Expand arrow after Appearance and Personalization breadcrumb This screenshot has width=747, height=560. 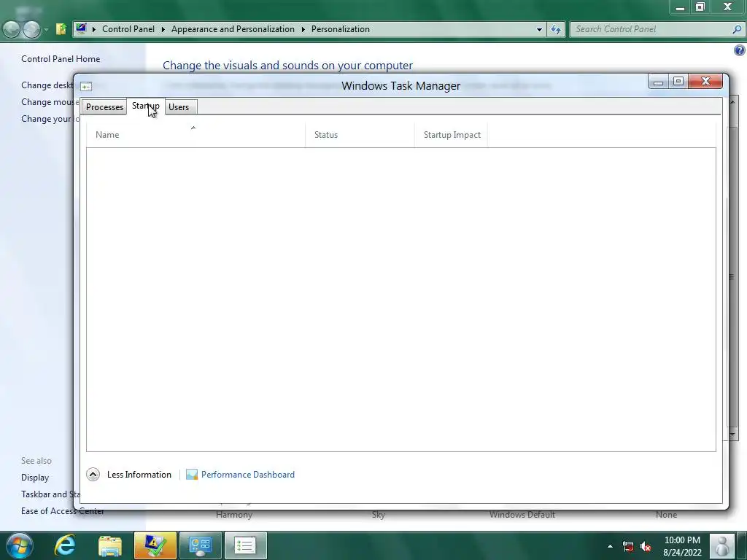[303, 29]
